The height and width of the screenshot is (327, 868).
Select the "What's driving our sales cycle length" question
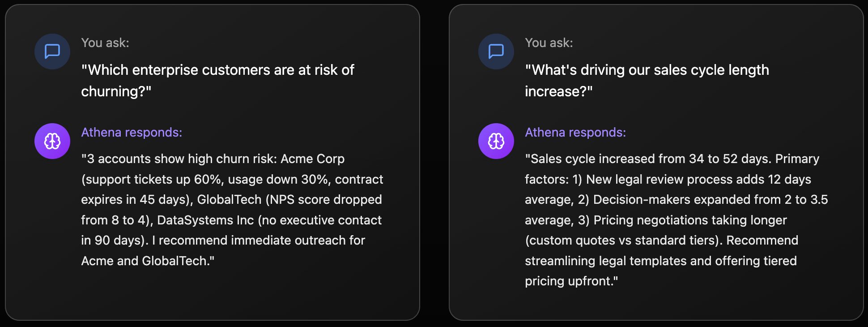[x=647, y=70]
